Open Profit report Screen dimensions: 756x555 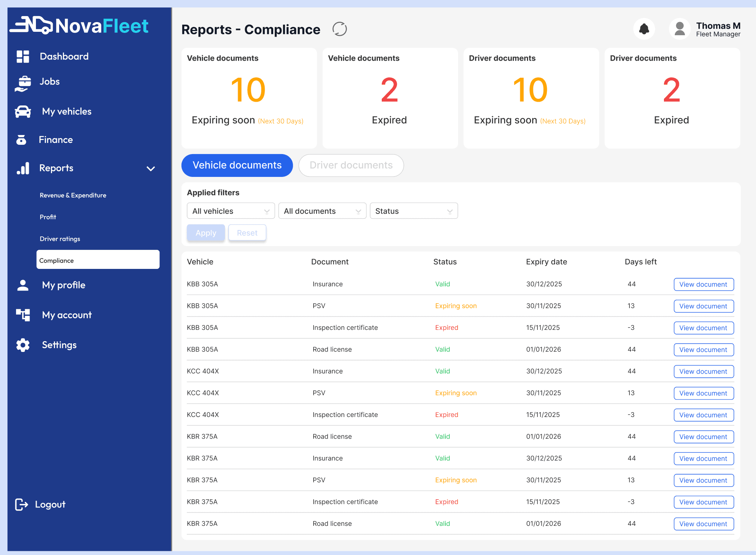point(48,217)
